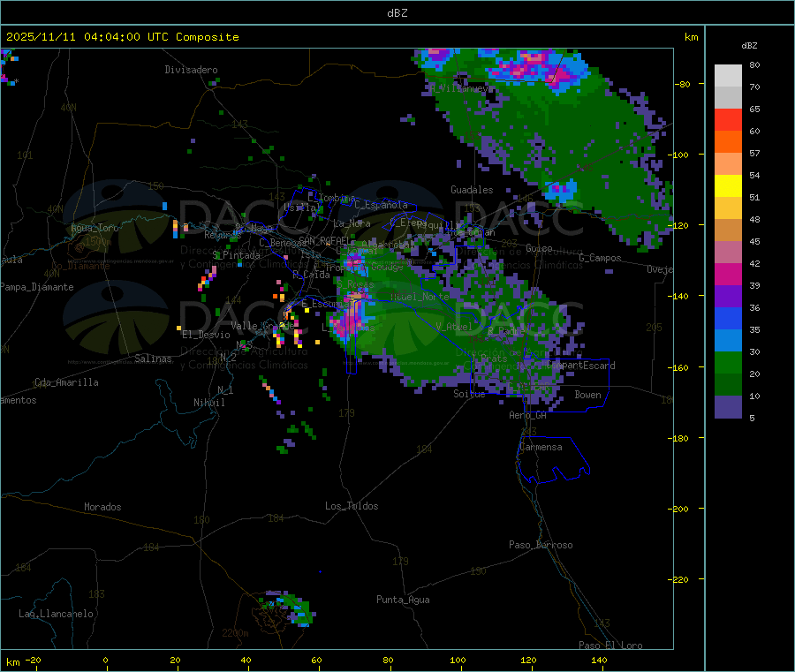
Task: Click the Punta_Agua location label
Action: pyautogui.click(x=403, y=600)
